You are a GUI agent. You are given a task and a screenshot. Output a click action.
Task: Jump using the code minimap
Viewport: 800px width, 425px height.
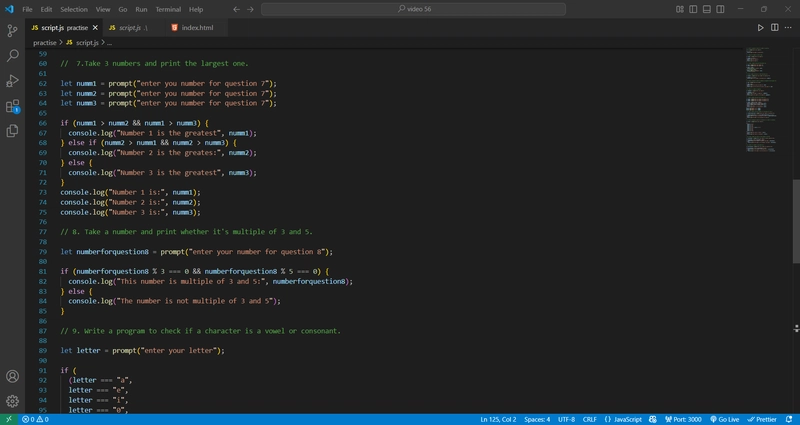click(761, 100)
